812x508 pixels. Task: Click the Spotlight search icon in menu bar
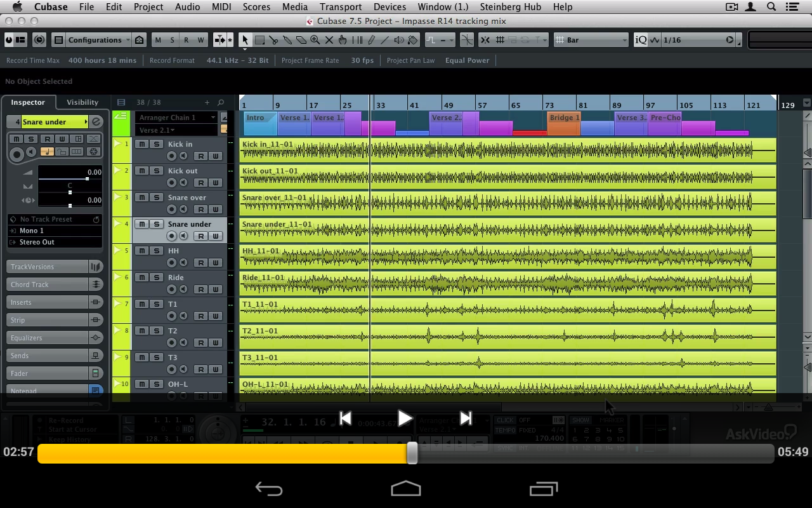pyautogui.click(x=771, y=7)
